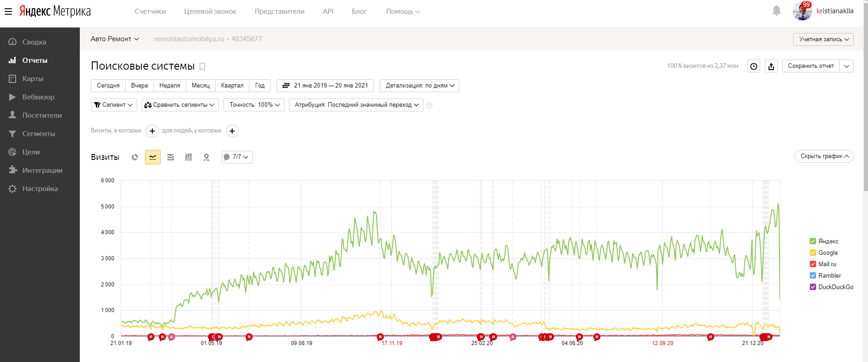Open the Сегмент filter dropdown
The height and width of the screenshot is (362, 868).
(114, 105)
